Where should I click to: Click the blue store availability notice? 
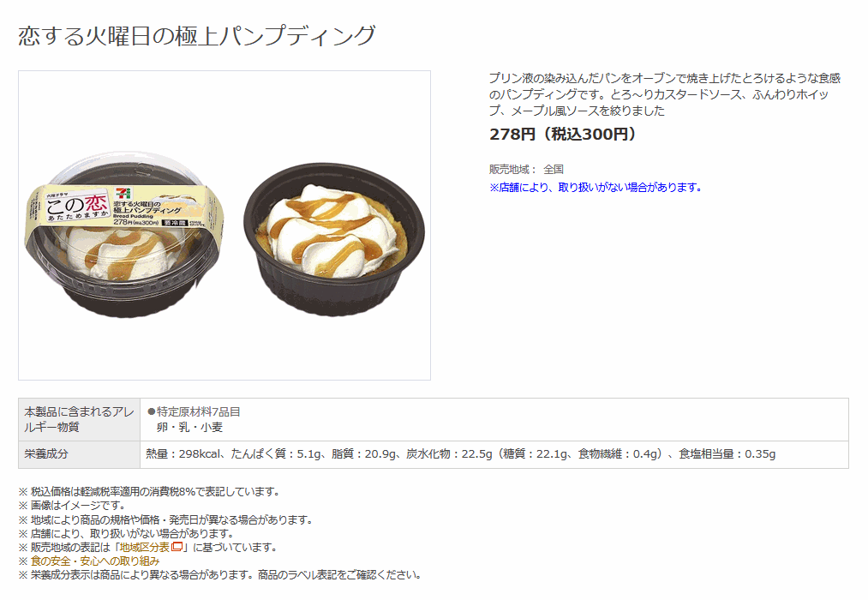click(x=595, y=187)
